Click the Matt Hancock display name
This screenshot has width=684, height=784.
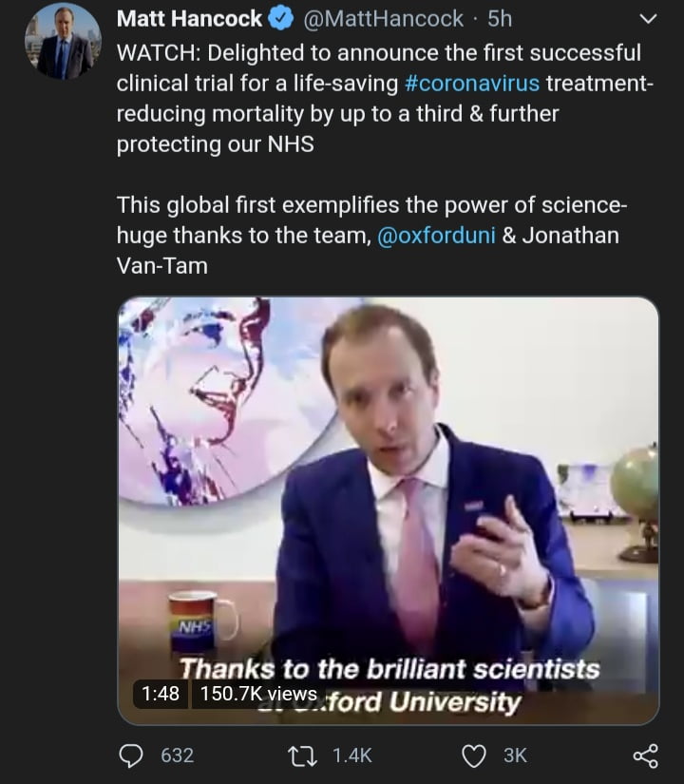pos(189,18)
